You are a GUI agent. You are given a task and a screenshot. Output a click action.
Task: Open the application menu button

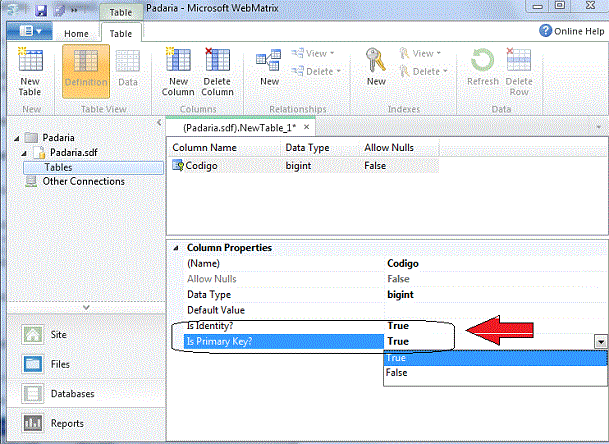pyautogui.click(x=30, y=31)
